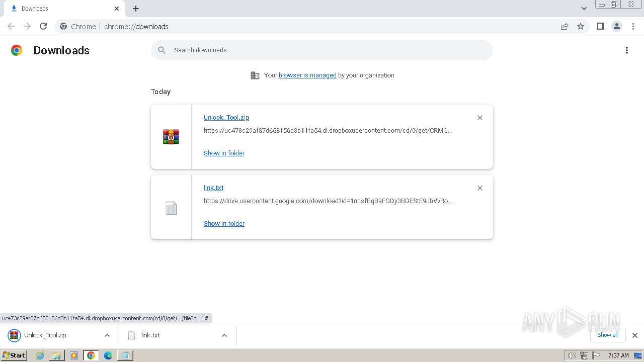Close the download shelf bar
Image resolution: width=644 pixels, height=362 pixels.
point(634,335)
